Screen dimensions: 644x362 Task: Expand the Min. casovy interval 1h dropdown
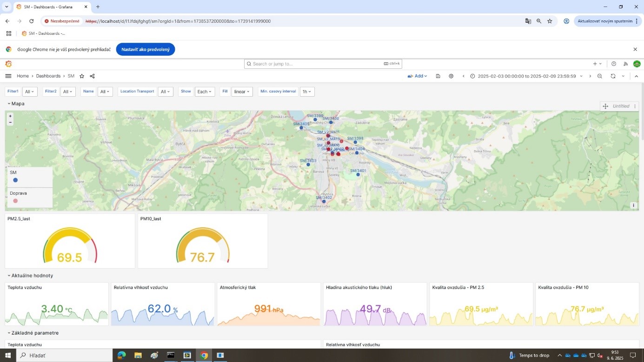307,92
